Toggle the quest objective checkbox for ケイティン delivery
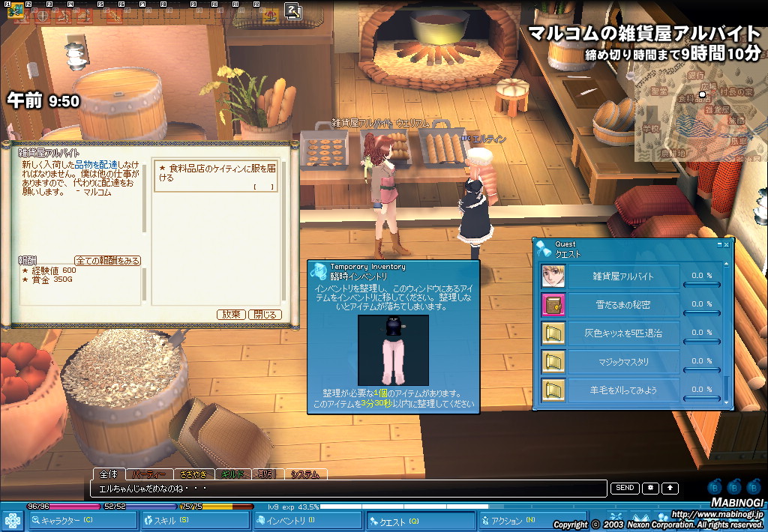The height and width of the screenshot is (532, 768). click(x=263, y=187)
